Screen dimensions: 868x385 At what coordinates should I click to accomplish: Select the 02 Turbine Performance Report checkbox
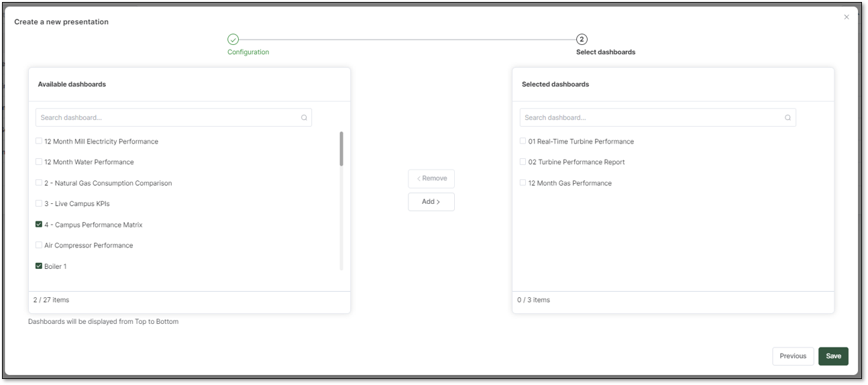[x=523, y=162]
